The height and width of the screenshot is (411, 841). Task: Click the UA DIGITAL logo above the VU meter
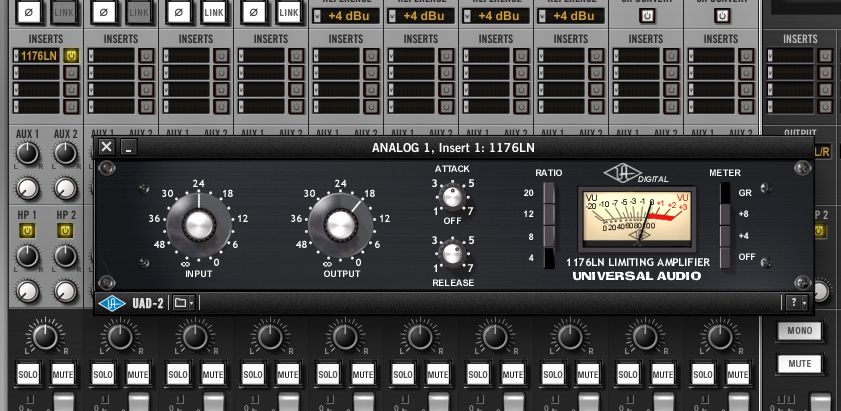[x=636, y=174]
